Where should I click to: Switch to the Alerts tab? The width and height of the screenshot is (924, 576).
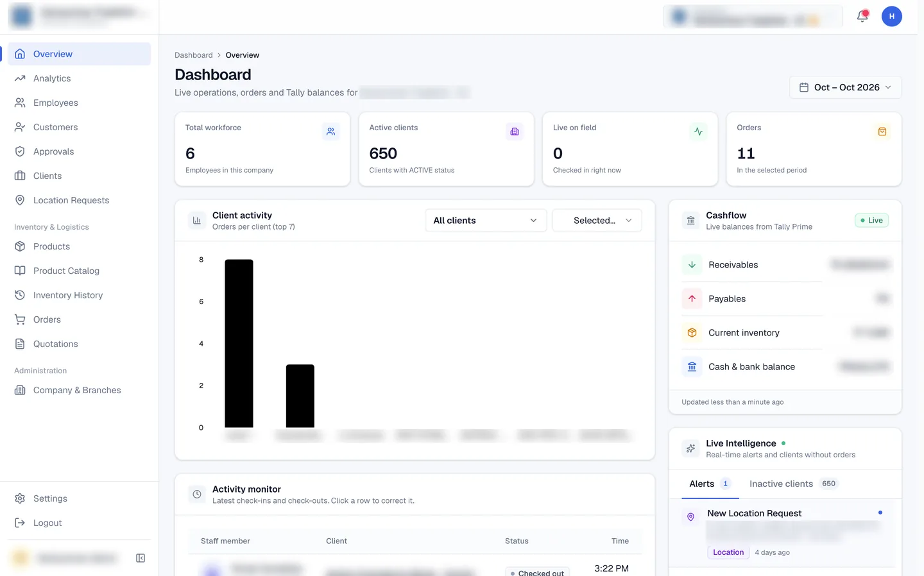click(710, 484)
